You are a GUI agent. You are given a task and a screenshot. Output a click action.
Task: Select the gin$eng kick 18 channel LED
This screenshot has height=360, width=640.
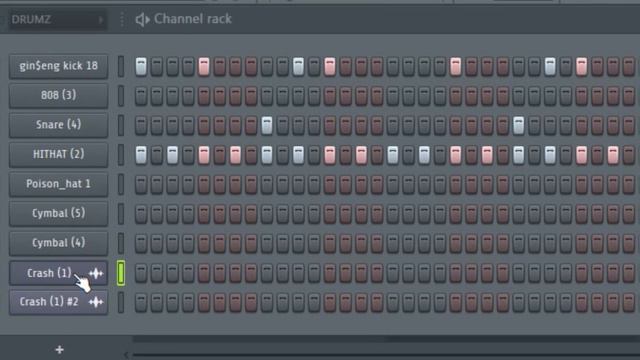pos(121,66)
